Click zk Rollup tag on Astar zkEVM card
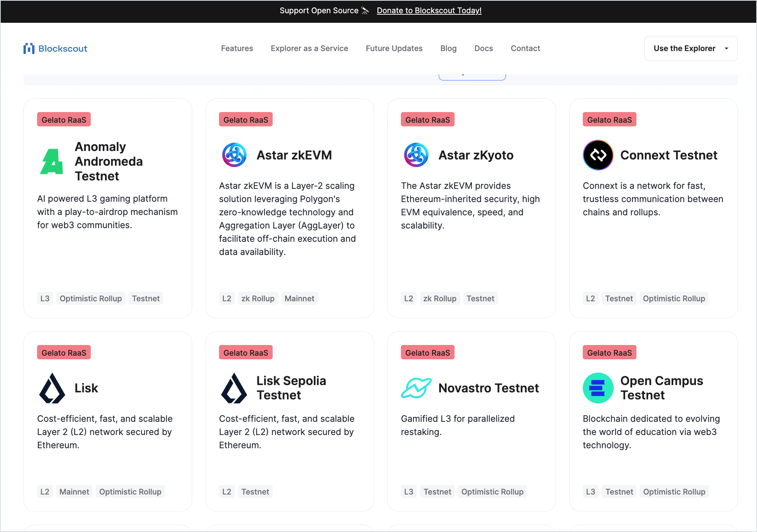The width and height of the screenshot is (757, 532). click(258, 298)
